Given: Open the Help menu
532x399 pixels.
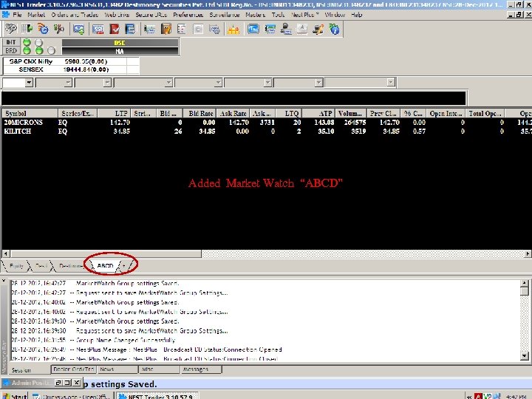Looking at the screenshot, I should pyautogui.click(x=357, y=15).
